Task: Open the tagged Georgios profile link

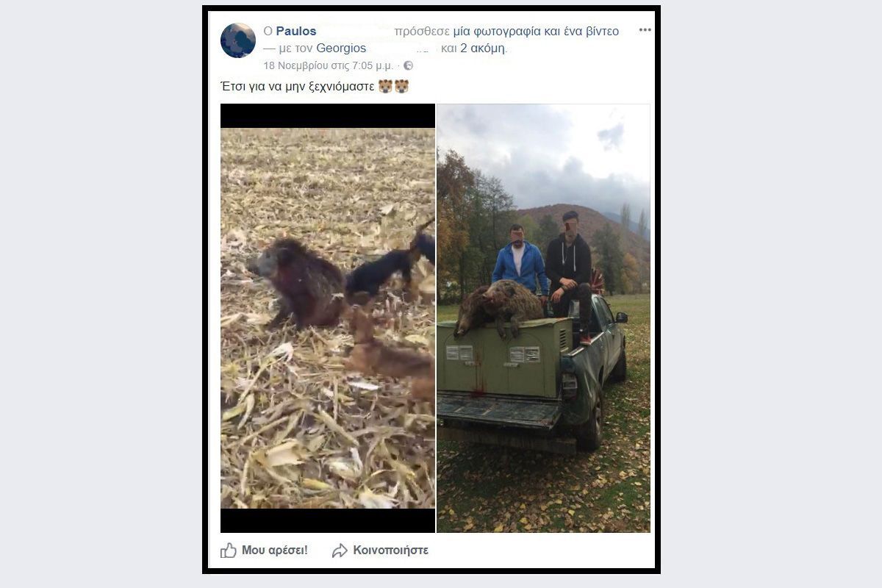Action: (x=341, y=49)
